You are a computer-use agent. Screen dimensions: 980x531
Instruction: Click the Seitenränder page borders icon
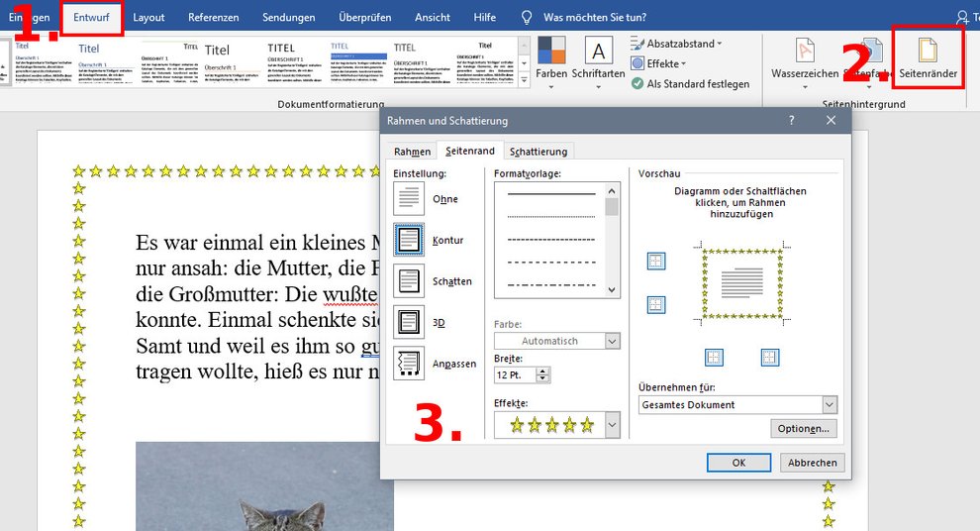(x=928, y=52)
